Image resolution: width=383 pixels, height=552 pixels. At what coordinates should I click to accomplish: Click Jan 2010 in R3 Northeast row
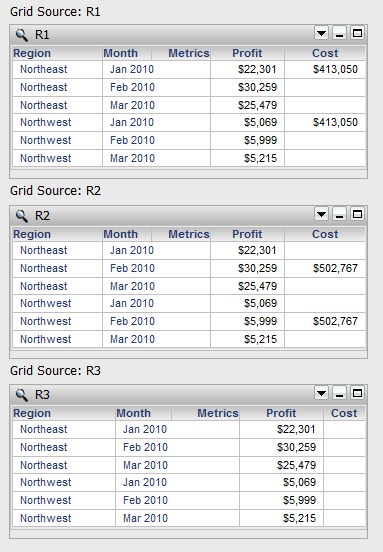(x=145, y=429)
